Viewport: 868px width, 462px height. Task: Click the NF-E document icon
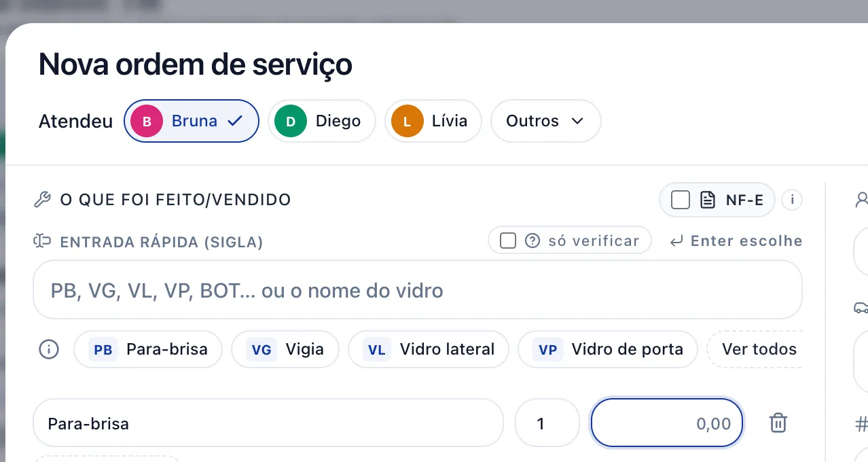(708, 200)
